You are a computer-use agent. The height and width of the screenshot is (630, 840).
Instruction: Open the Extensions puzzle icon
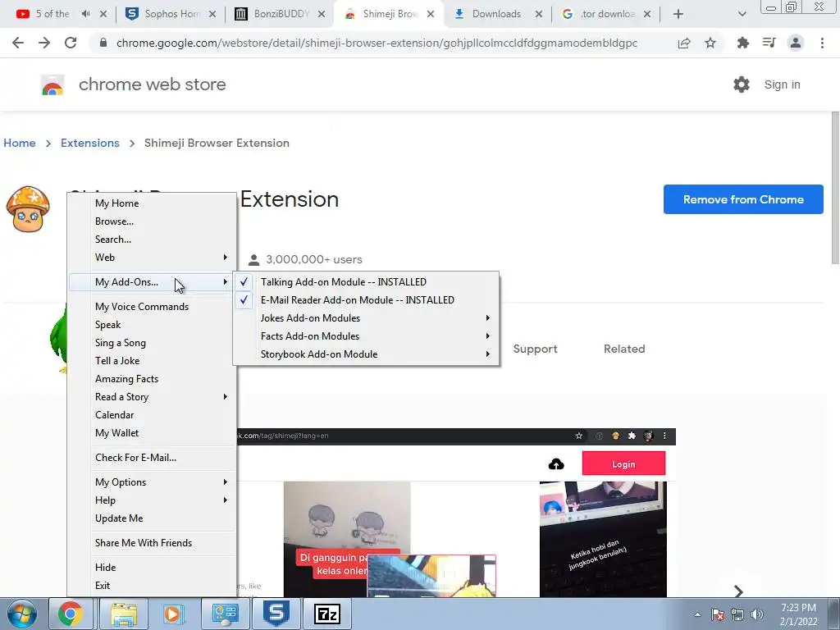pyautogui.click(x=742, y=43)
